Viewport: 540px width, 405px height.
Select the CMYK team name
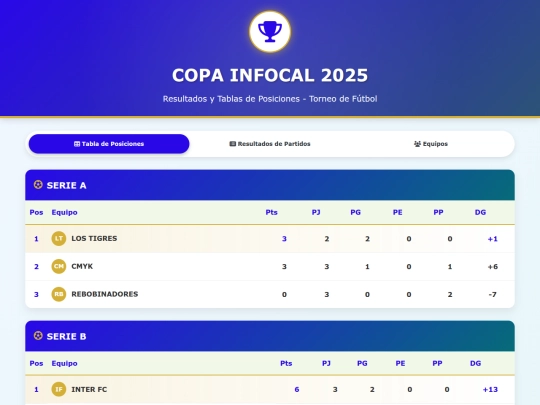click(82, 266)
